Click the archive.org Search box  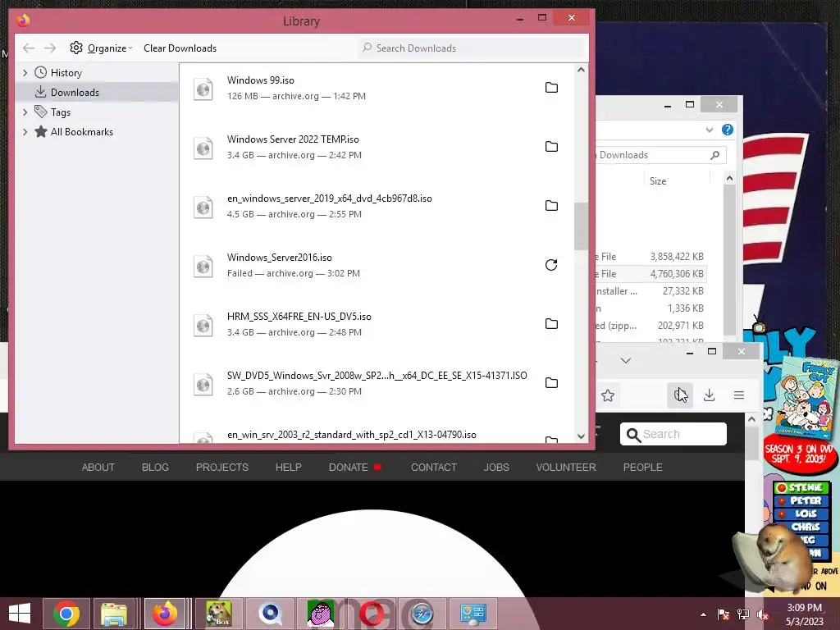(x=673, y=434)
